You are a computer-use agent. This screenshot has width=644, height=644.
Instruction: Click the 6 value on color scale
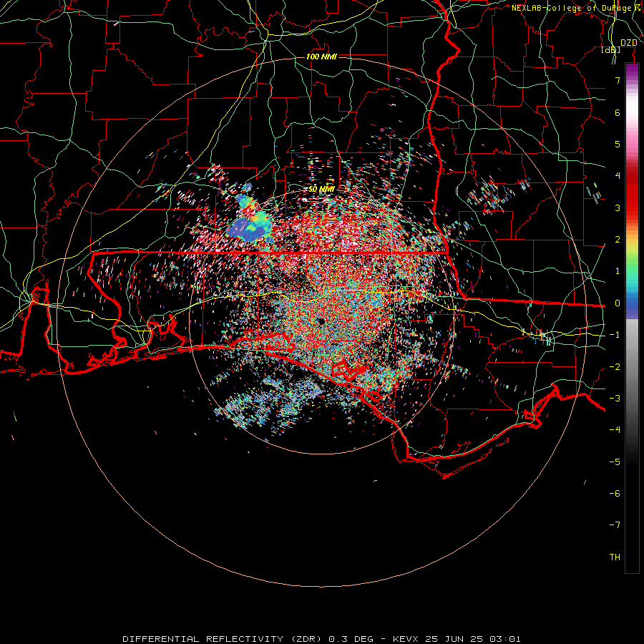[618, 112]
